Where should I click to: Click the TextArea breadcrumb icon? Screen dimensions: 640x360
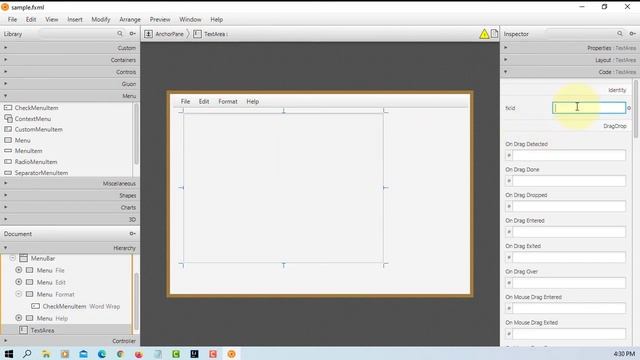pyautogui.click(x=197, y=34)
